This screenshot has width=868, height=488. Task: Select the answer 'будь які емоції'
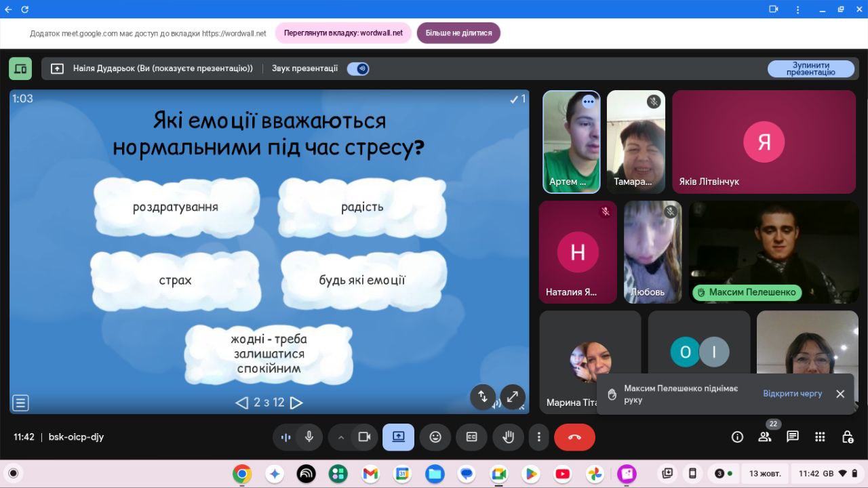click(x=362, y=280)
